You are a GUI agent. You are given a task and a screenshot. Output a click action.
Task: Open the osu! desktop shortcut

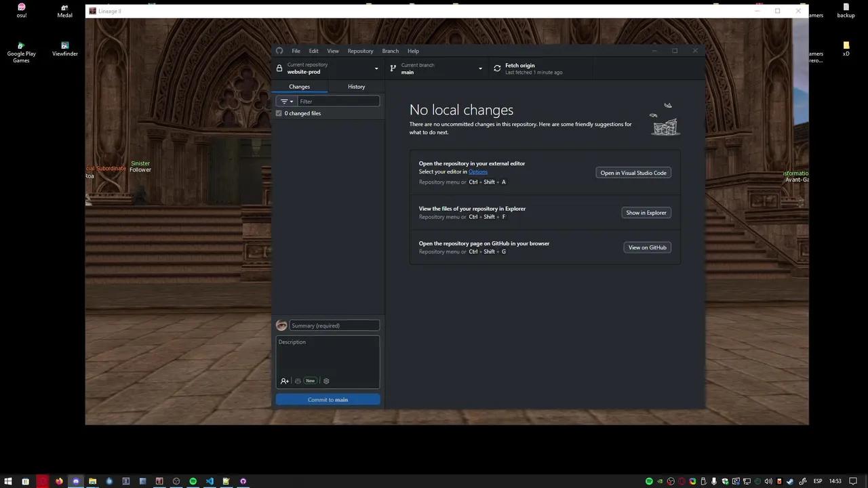point(22,10)
